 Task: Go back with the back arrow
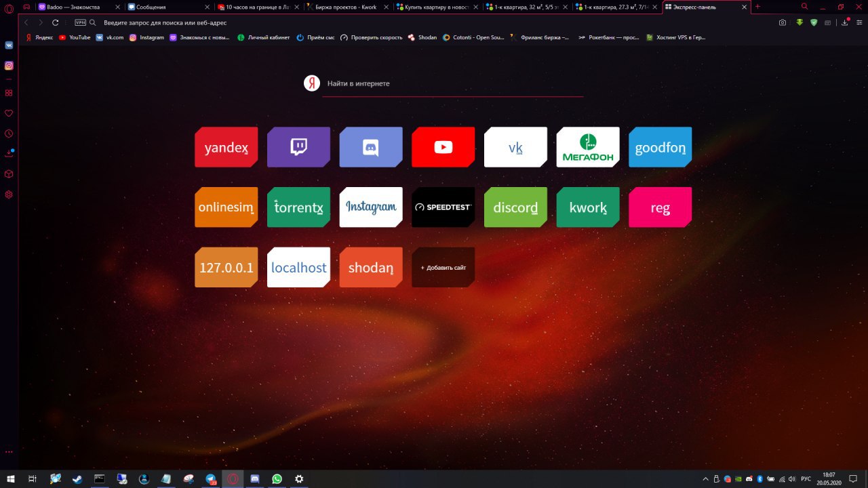26,22
